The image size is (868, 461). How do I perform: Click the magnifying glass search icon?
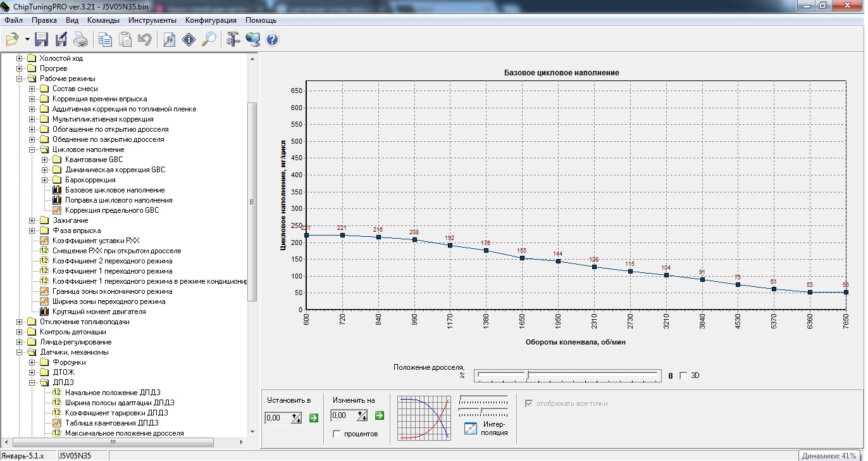tap(208, 40)
